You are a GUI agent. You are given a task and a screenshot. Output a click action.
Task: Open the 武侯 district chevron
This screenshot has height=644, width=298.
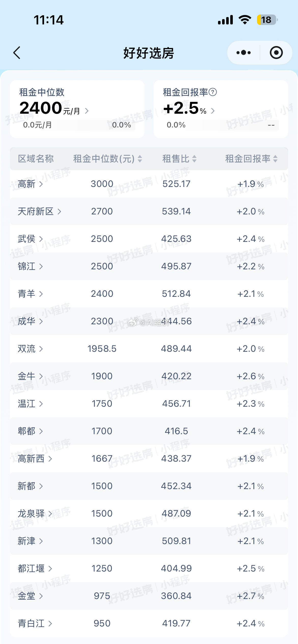(x=41, y=239)
